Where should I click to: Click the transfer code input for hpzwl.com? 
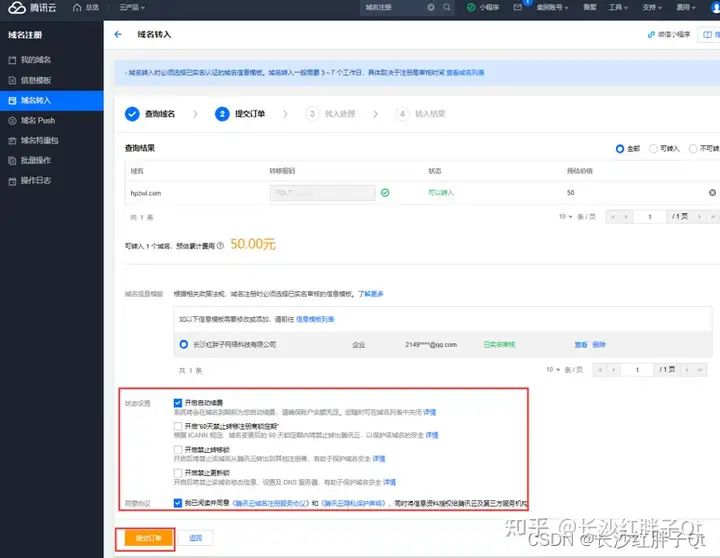[x=322, y=193]
